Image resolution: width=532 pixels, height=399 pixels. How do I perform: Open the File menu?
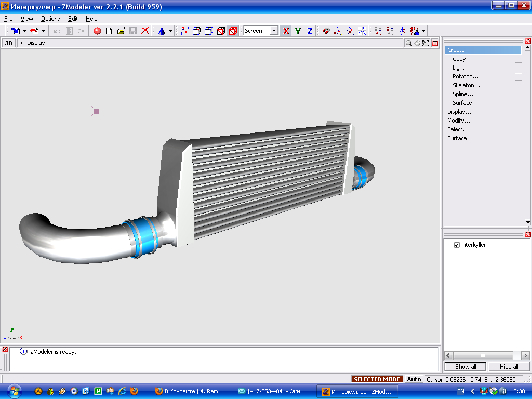tap(8, 19)
